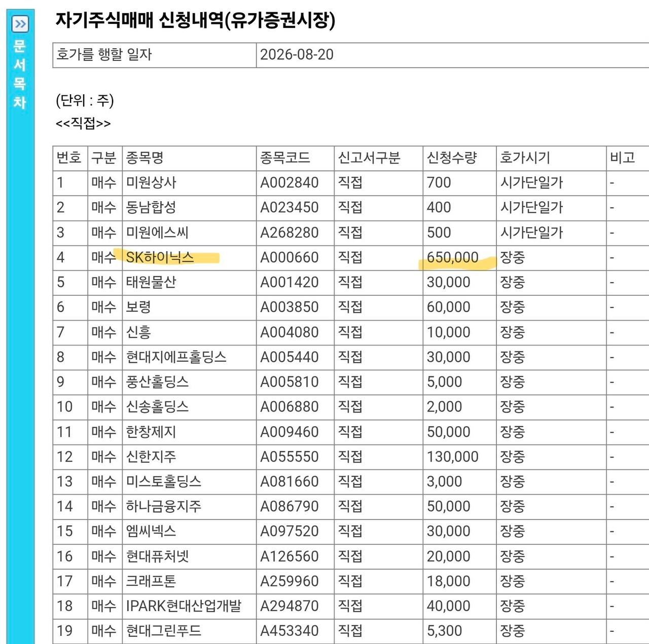Select the 종목명 column header
This screenshot has height=644, width=649.
(x=145, y=158)
